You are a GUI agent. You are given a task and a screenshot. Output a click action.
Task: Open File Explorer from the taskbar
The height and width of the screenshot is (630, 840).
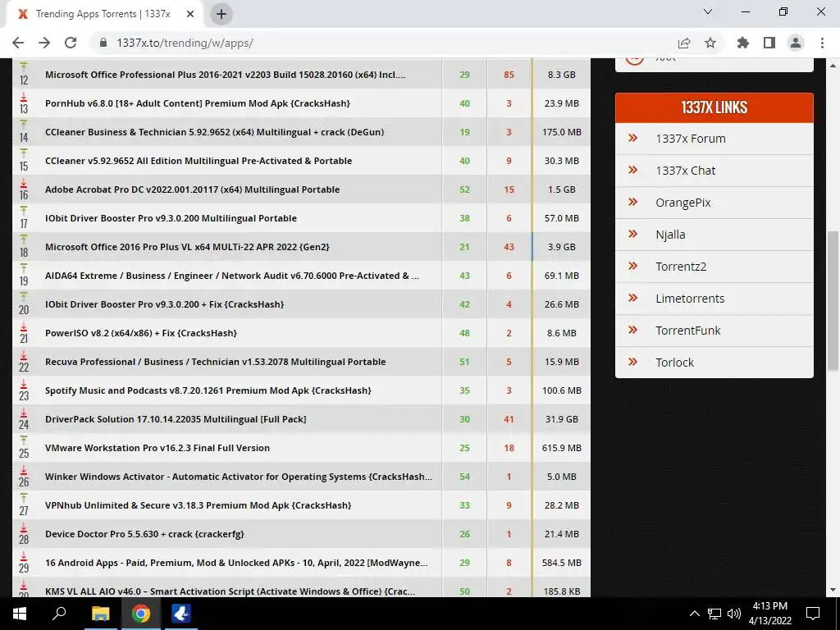(x=100, y=614)
